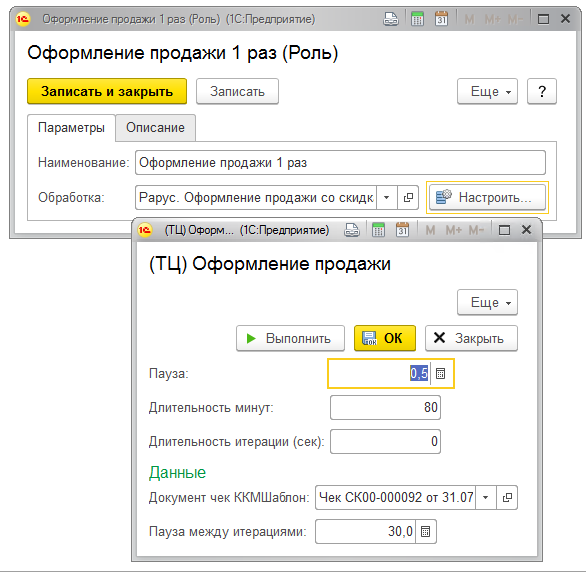Click the M+ button in the Роль window title bar
Image resolution: width=586 pixels, height=572 pixels.
(x=493, y=19)
